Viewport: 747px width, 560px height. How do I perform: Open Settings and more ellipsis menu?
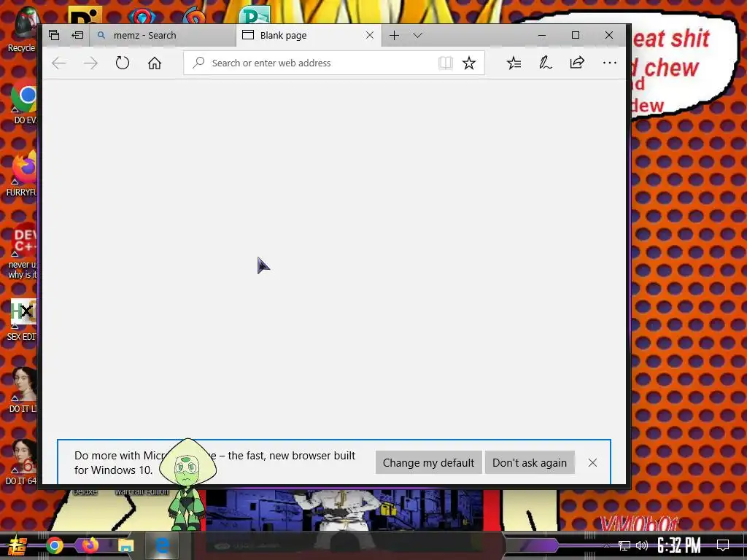[609, 63]
